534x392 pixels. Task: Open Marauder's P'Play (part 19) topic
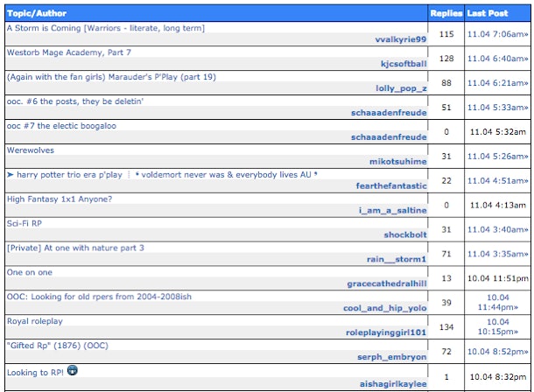pos(111,77)
